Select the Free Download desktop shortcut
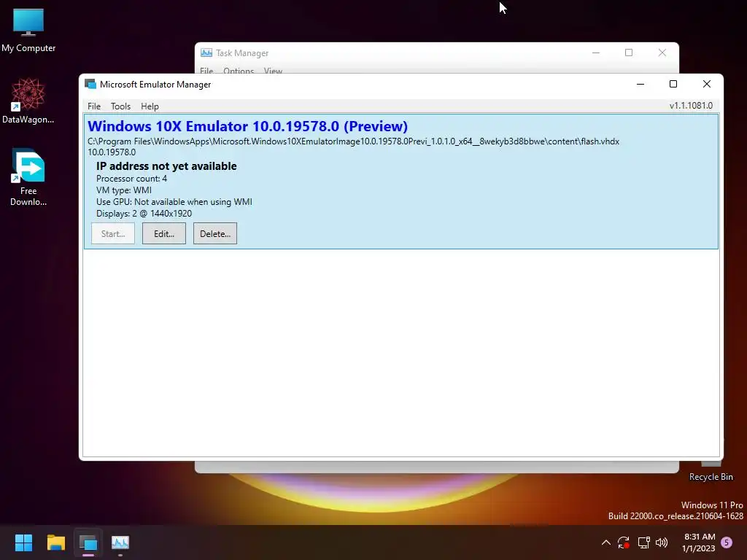Viewport: 747px width, 560px height. click(x=28, y=177)
